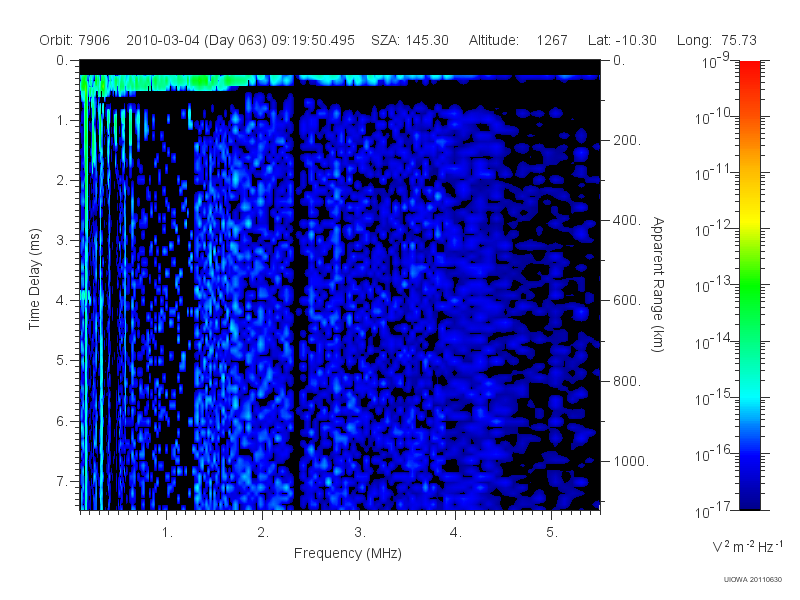Click the 7. tick label on Time Delay axis
Image resolution: width=800 pixels, height=600 pixels.
(x=62, y=481)
